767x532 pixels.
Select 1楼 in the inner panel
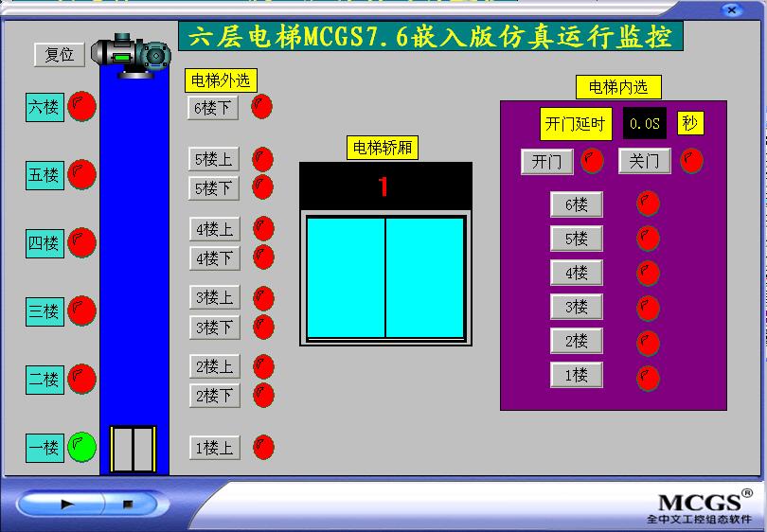[577, 375]
